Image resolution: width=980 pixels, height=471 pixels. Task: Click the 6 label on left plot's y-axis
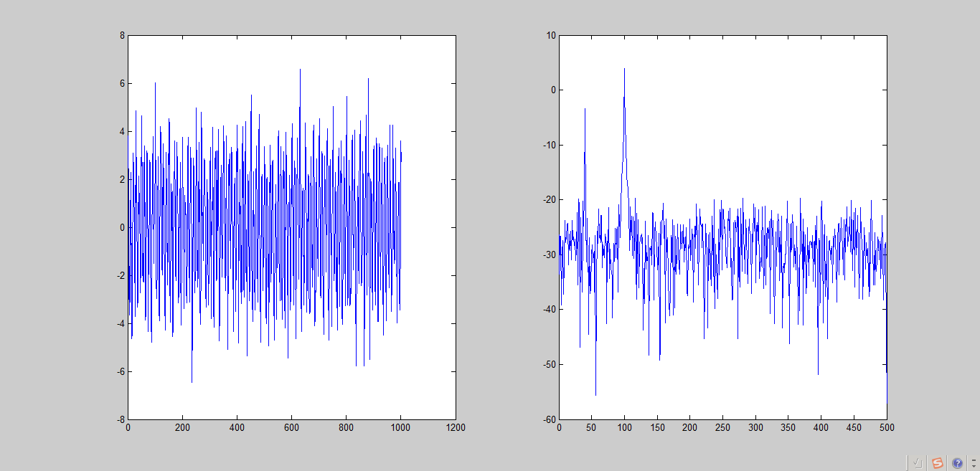(x=122, y=83)
